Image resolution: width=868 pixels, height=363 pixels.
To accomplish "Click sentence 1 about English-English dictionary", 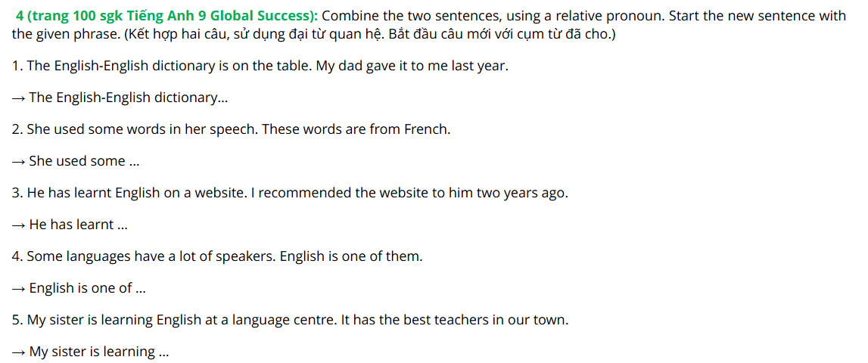I will click(260, 67).
